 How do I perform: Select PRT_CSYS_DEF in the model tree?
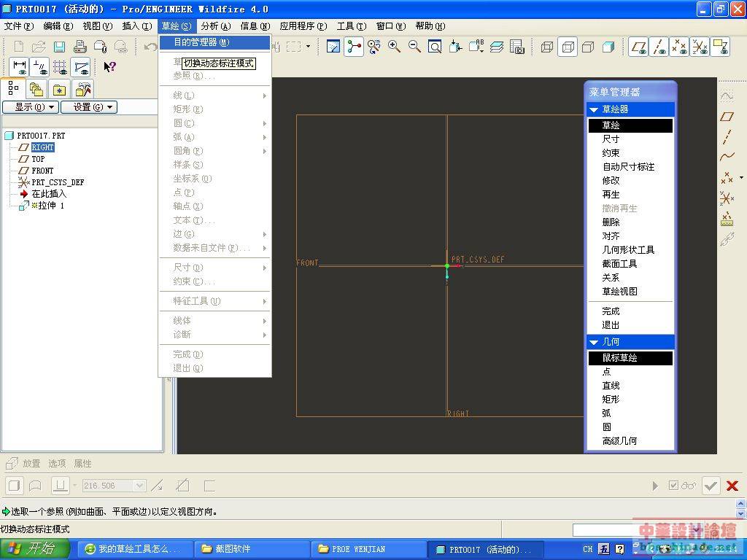coord(57,182)
